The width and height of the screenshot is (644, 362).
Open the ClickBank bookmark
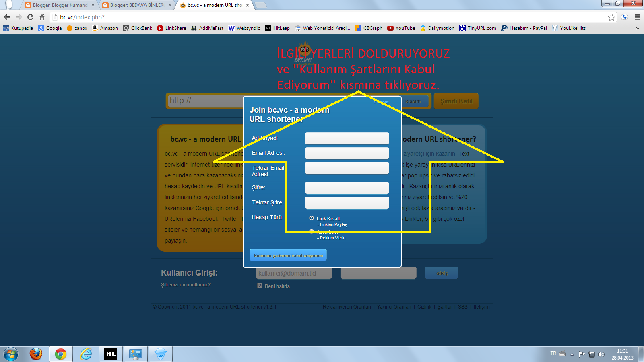(138, 28)
